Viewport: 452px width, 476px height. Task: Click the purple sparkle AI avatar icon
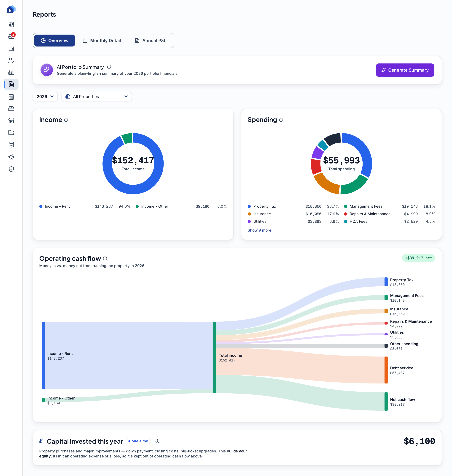pyautogui.click(x=47, y=70)
